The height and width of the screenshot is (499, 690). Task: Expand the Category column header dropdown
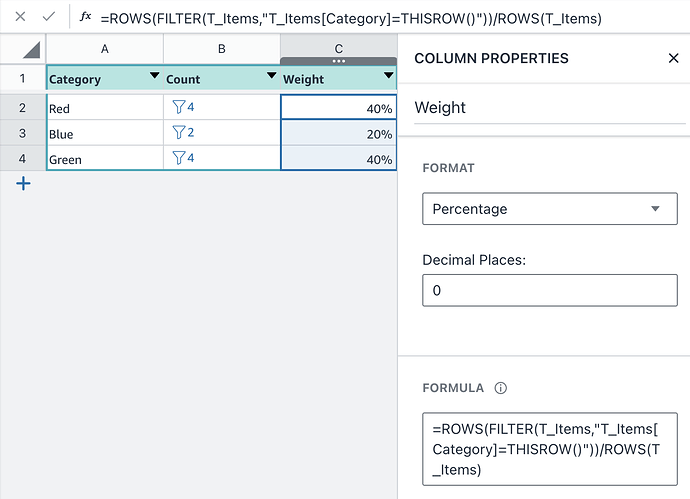(154, 77)
